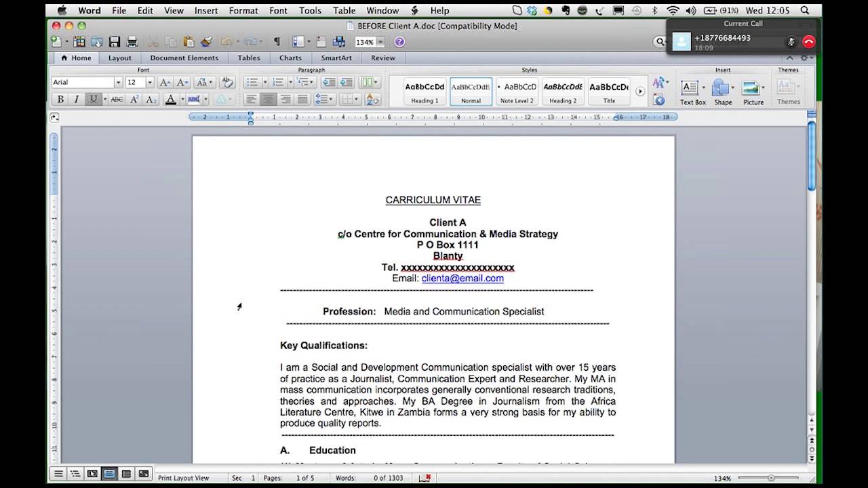Image resolution: width=868 pixels, height=488 pixels.
Task: Toggle Bold formatting
Action: (60, 100)
